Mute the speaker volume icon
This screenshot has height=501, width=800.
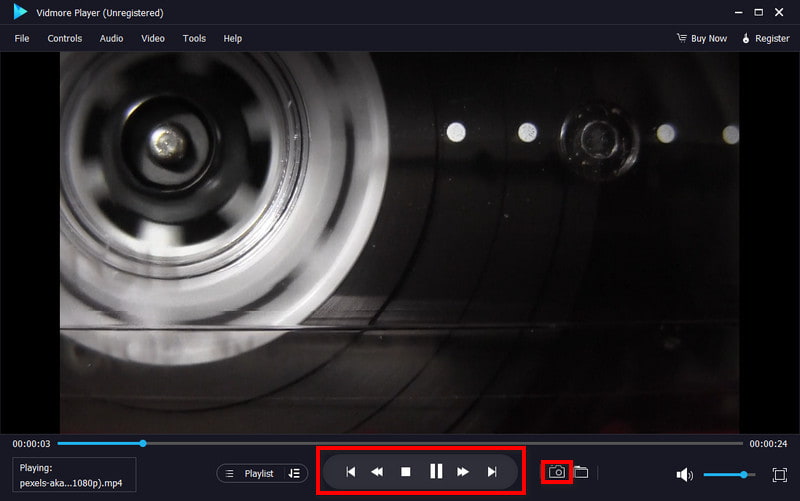[684, 474]
